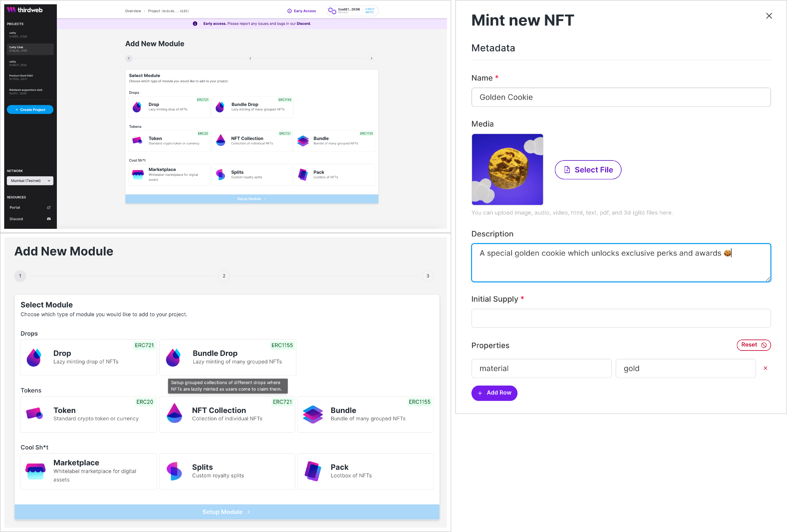This screenshot has width=787, height=532.
Task: Close the Mint new NFT panel
Action: point(769,16)
